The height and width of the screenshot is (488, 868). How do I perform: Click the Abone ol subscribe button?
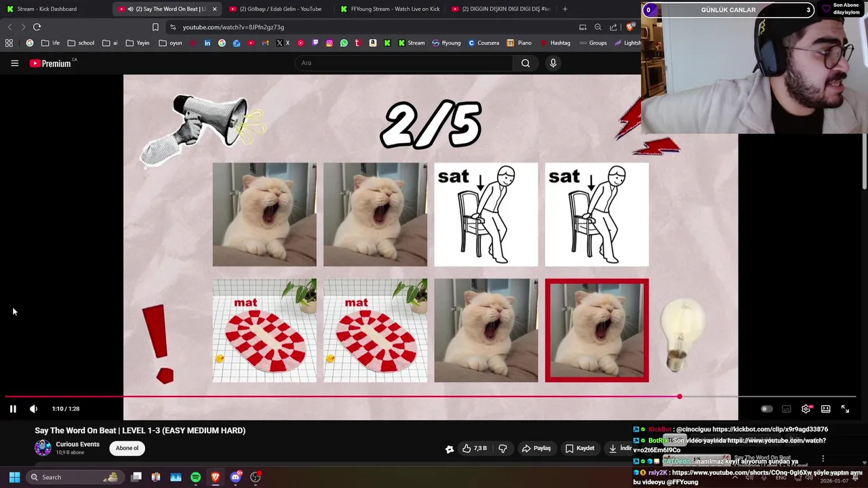[x=127, y=448]
